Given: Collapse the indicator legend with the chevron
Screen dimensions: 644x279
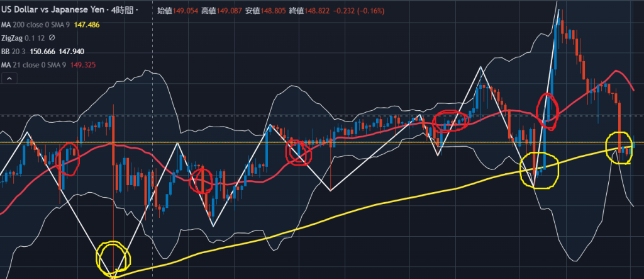Looking at the screenshot, I should [x=9, y=78].
